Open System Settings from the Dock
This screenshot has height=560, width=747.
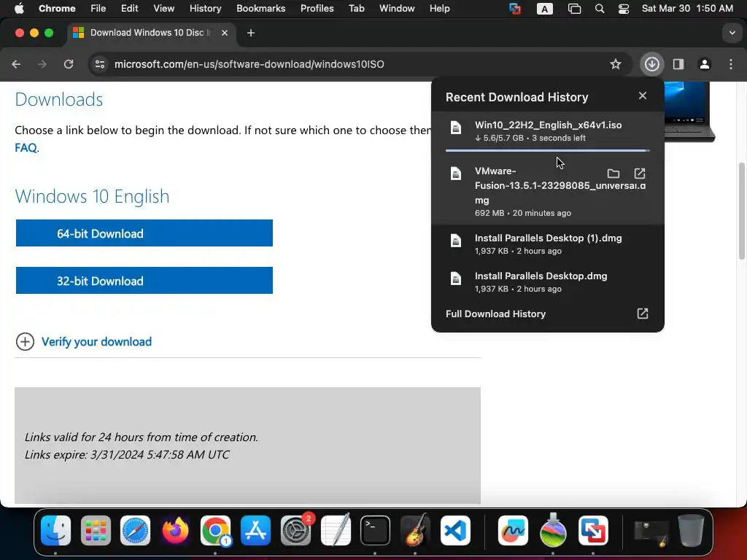click(x=296, y=530)
